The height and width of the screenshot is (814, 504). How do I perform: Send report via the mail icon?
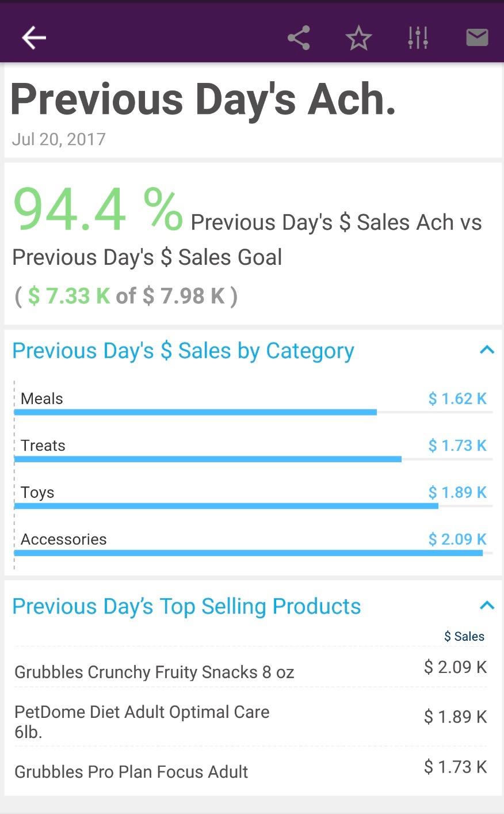[477, 38]
